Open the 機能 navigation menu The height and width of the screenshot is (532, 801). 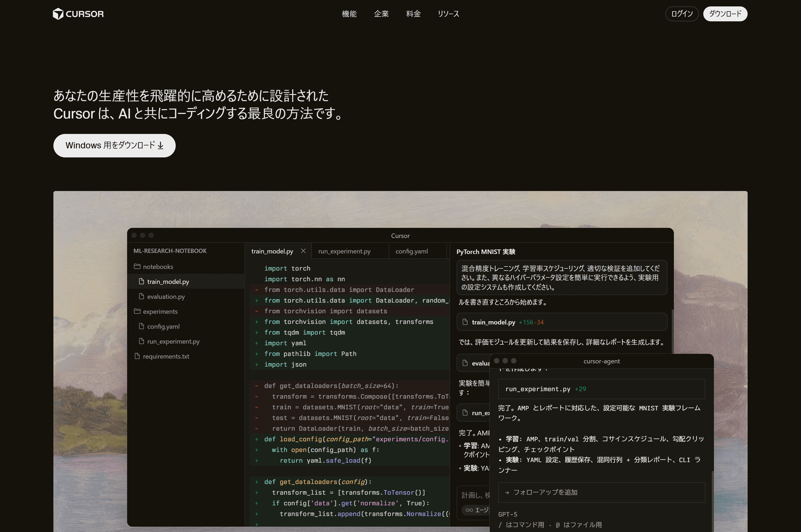(x=349, y=14)
